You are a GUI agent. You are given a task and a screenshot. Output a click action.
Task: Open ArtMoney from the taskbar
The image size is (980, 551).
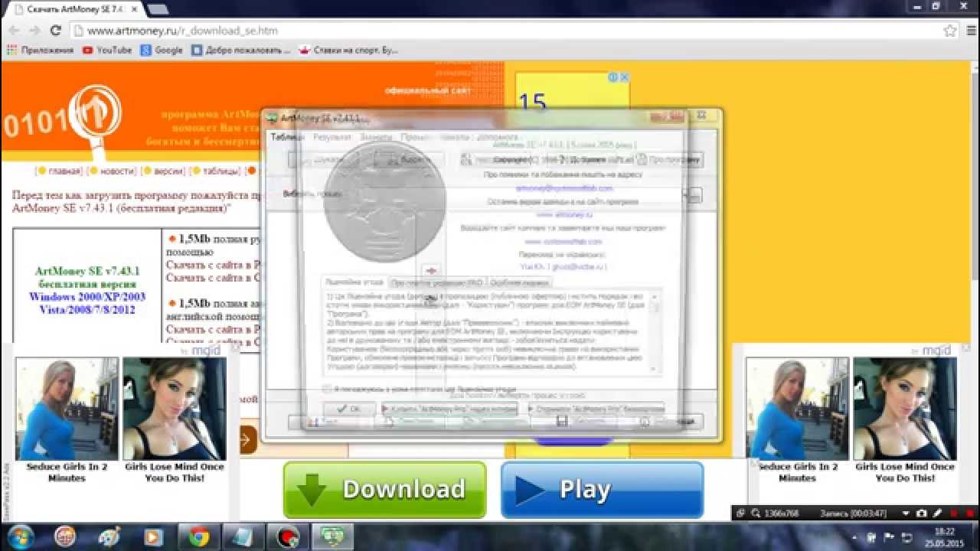click(332, 537)
